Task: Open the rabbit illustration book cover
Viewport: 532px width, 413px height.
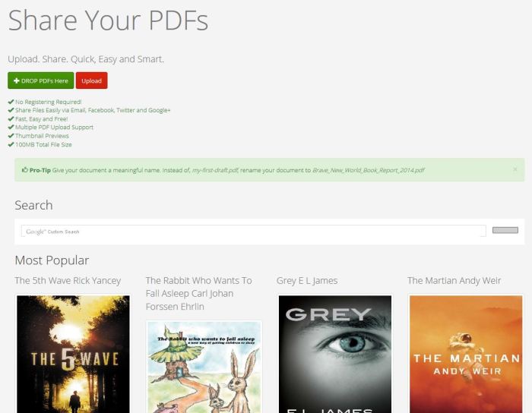Action: tap(204, 367)
